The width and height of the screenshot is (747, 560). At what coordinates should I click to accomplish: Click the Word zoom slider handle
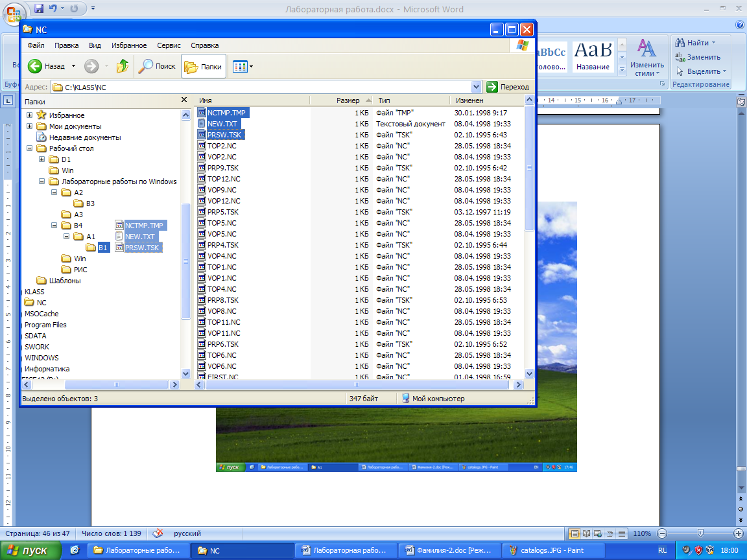coord(700,533)
